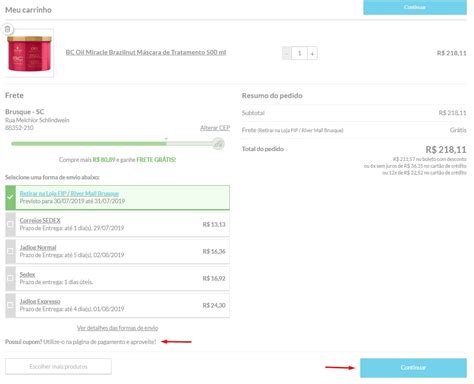Image resolution: width=474 pixels, height=384 pixels.
Task: Open BC Oil Miracle Brazilnut product link
Action: point(146,52)
